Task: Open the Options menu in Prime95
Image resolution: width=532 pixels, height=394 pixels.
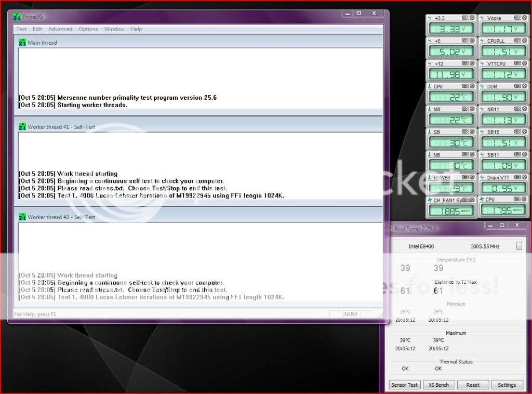Action: pyautogui.click(x=88, y=29)
